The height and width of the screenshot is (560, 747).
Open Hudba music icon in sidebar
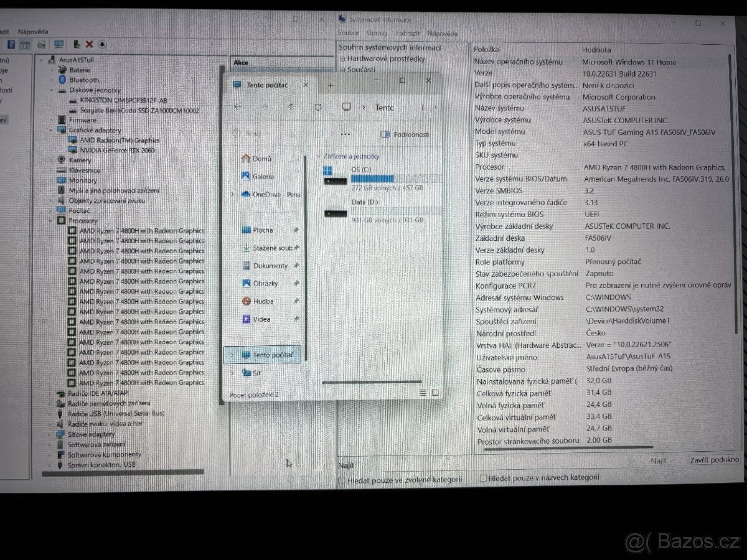tap(246, 301)
